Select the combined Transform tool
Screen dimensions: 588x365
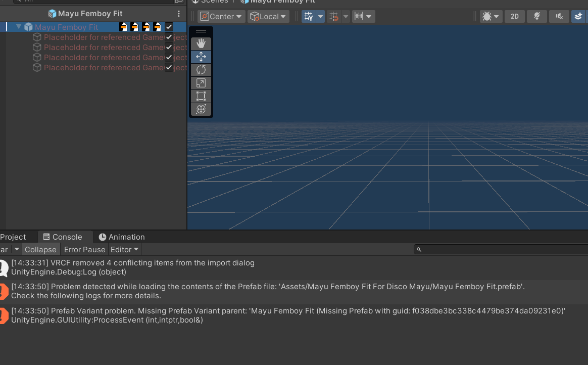point(201,110)
